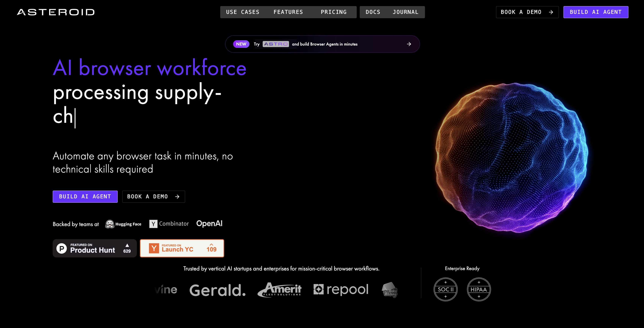Click the purple NEW pill badge
This screenshot has width=644, height=328.
(241, 44)
